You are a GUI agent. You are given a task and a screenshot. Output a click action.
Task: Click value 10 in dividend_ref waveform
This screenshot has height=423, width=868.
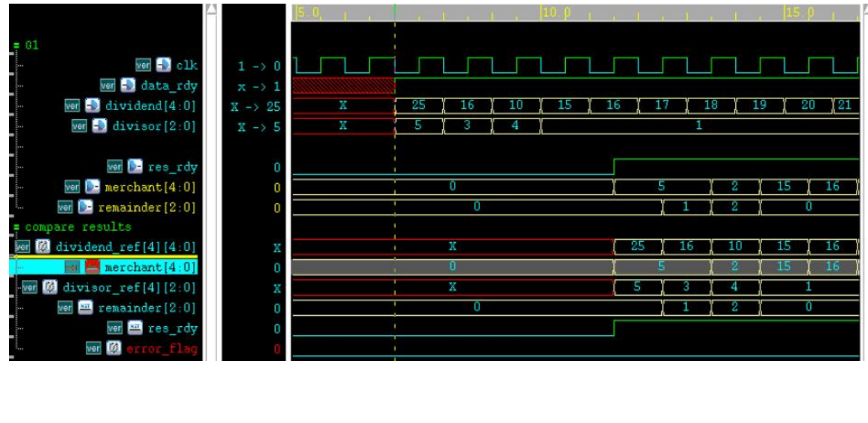click(x=735, y=246)
